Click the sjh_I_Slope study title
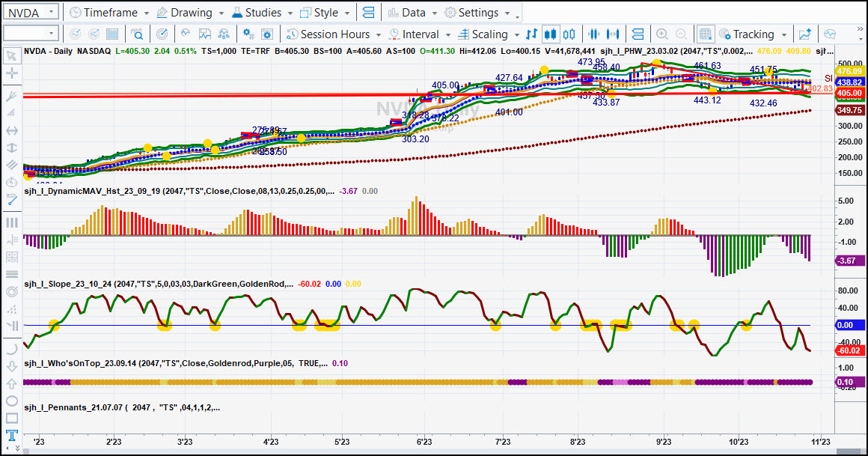This screenshot has width=868, height=456. (158, 284)
